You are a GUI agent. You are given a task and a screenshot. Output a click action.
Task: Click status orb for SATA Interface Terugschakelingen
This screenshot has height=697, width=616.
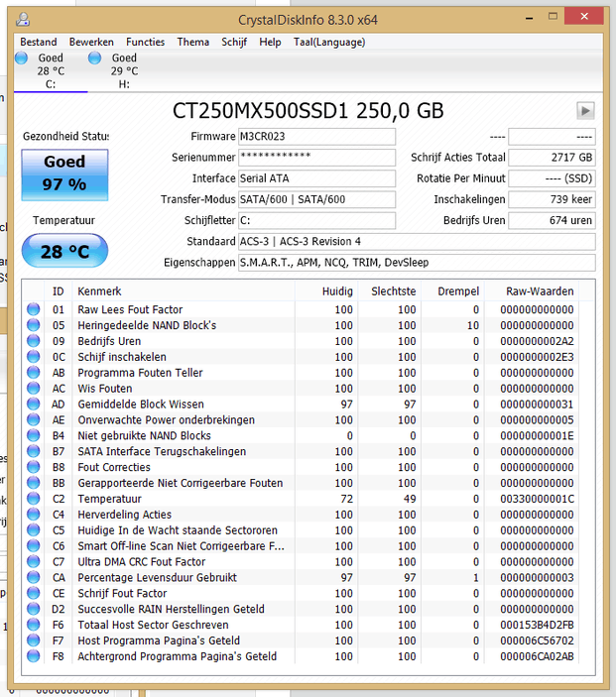(x=34, y=451)
